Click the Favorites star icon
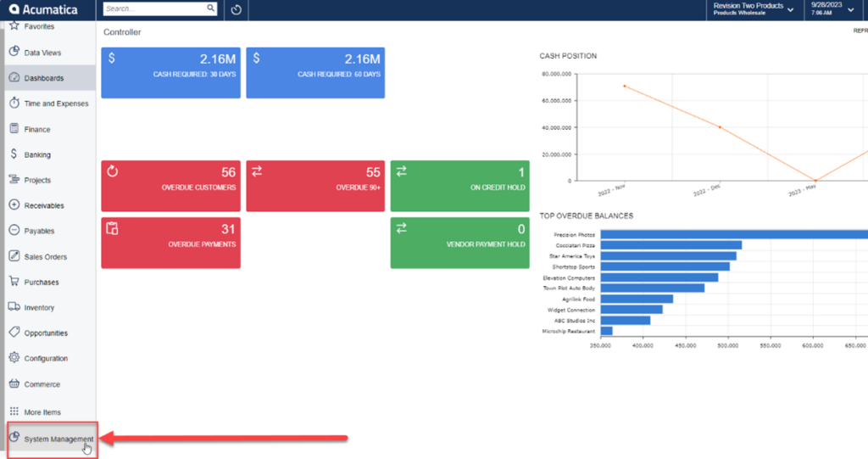 click(14, 25)
